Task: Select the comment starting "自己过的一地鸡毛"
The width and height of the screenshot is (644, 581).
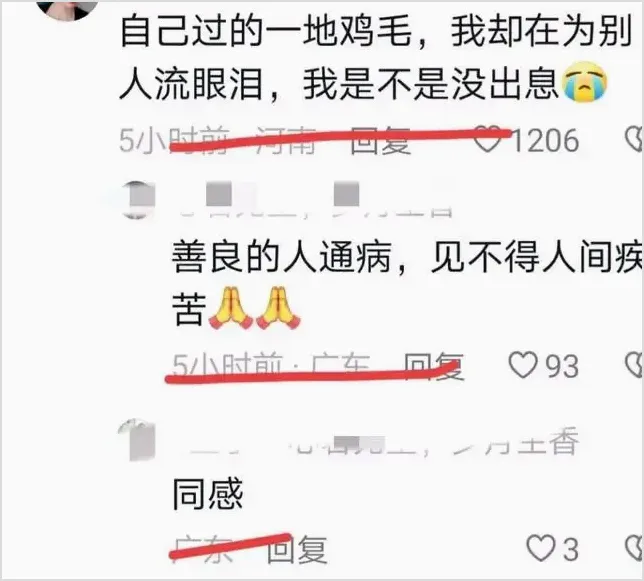Action: [376, 58]
